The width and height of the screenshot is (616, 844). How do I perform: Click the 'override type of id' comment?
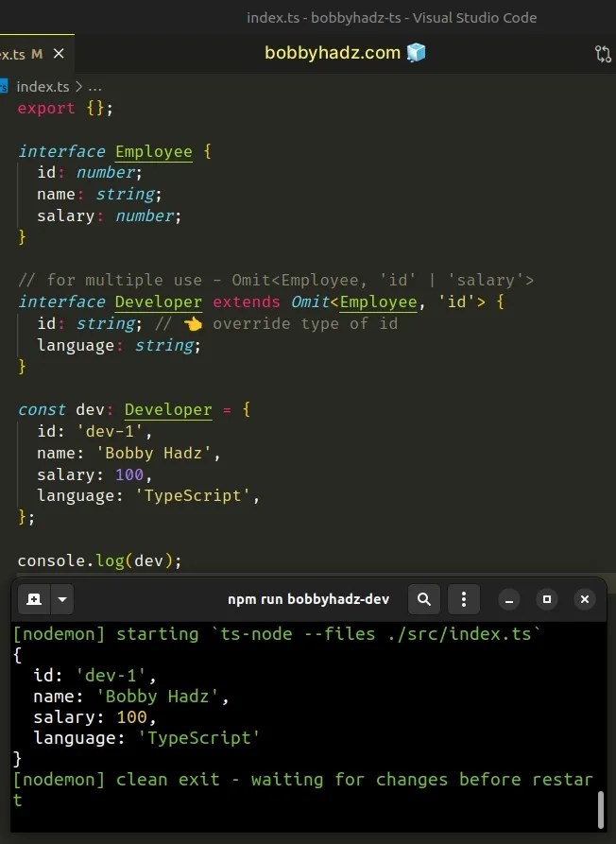(305, 323)
